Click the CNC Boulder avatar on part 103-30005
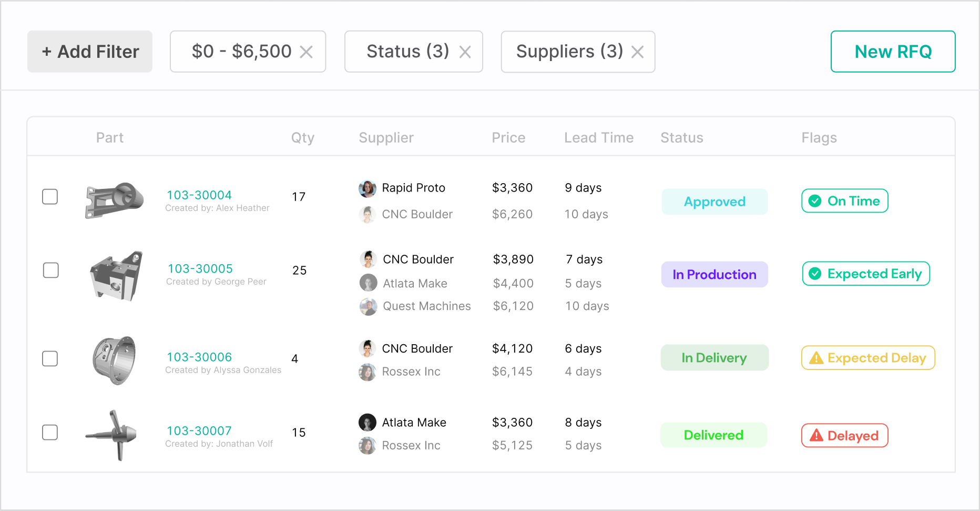The height and width of the screenshot is (511, 980). (x=368, y=259)
